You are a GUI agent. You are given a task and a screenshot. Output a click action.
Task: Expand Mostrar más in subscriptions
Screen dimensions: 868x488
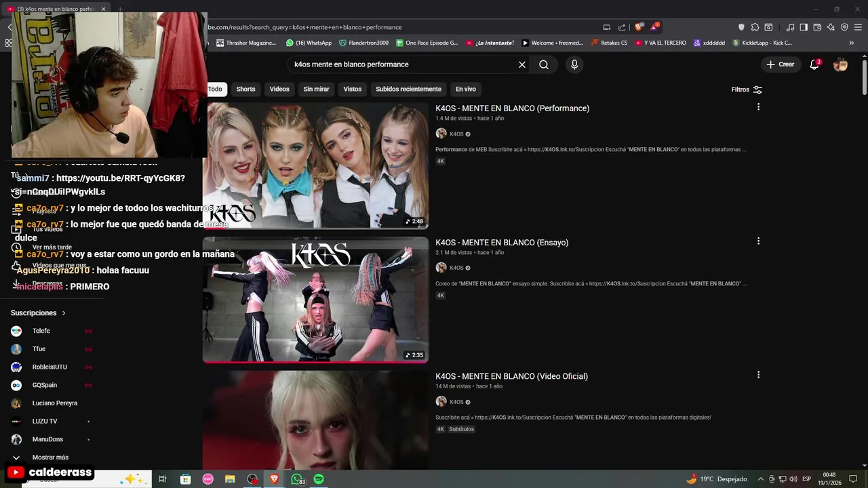(50, 457)
